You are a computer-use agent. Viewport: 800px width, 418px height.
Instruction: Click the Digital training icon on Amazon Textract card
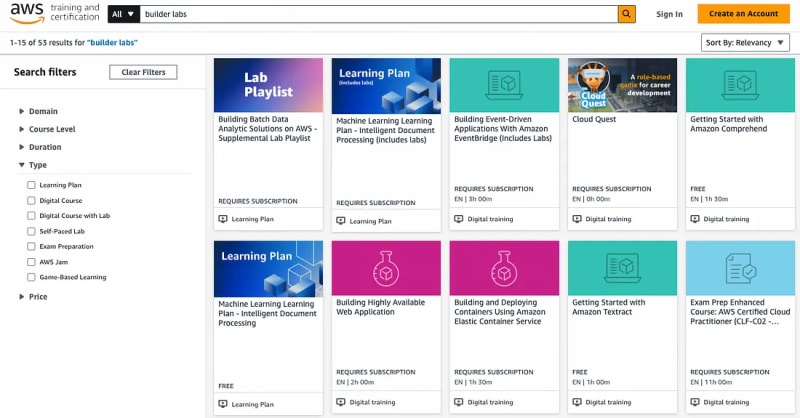577,402
